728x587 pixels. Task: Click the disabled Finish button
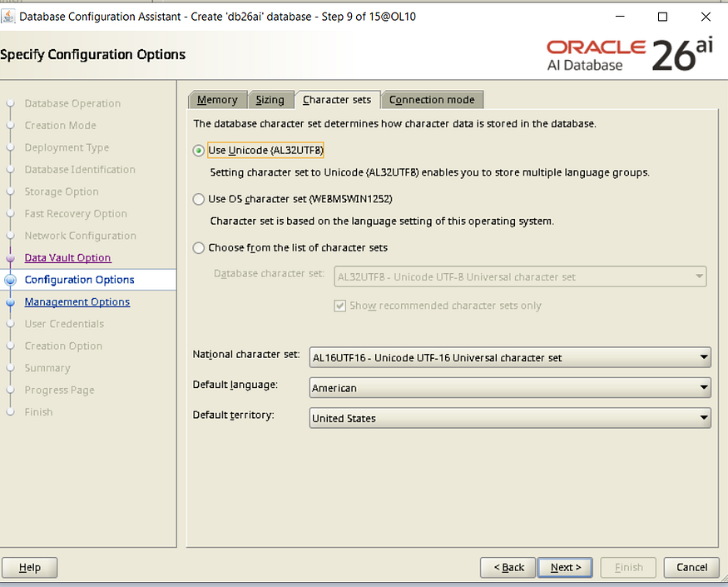(628, 568)
